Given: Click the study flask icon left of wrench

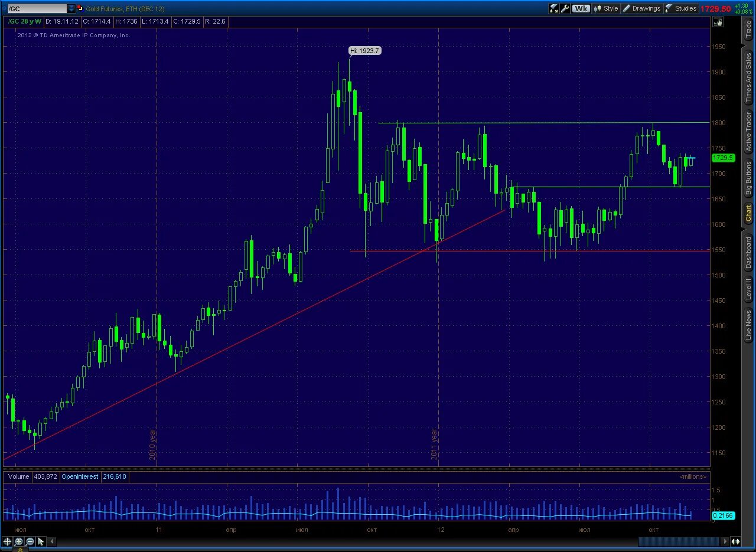Looking at the screenshot, I should coord(553,8).
